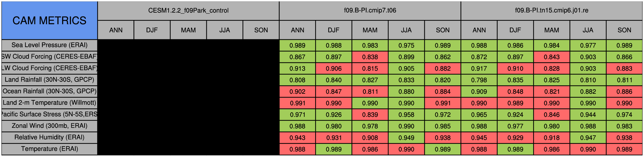This screenshot has width=644, height=157.
Task: Click the Sea Level Pressure (ERAI) row label
Action: [49, 45]
